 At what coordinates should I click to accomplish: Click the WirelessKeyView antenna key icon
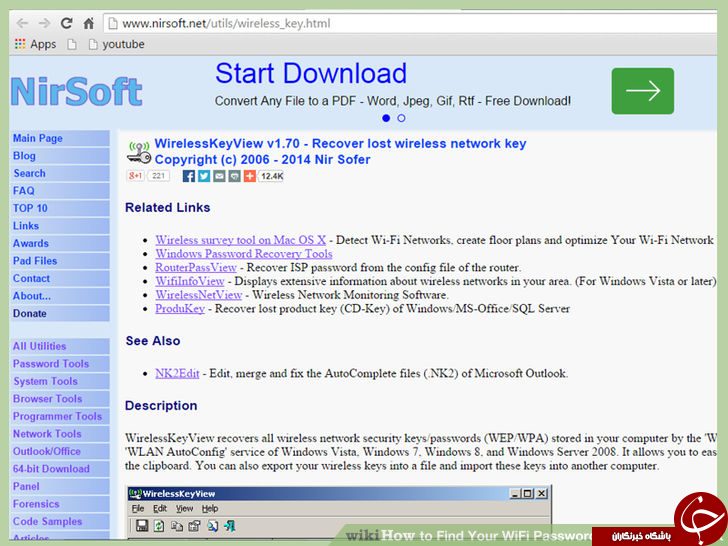pyautogui.click(x=139, y=152)
